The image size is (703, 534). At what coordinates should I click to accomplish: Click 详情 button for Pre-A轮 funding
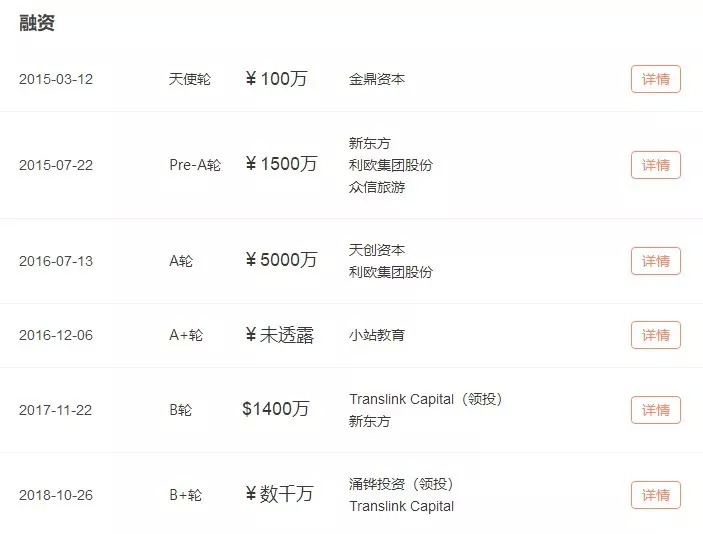[655, 165]
